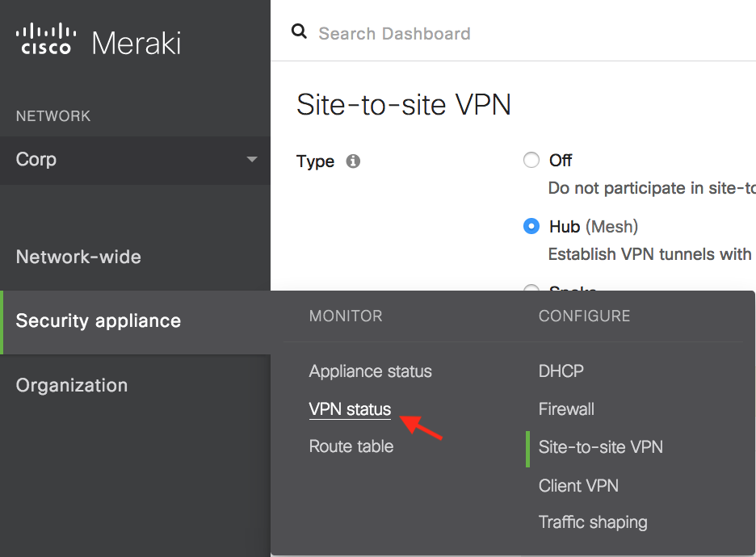Select the Hub (Mesh) VPN type
This screenshot has height=557, width=756.
coord(531,227)
